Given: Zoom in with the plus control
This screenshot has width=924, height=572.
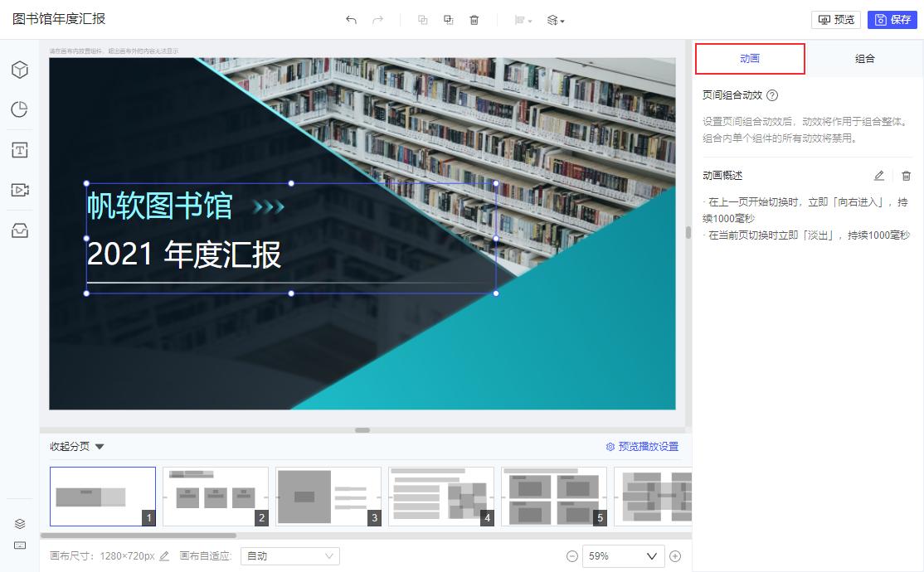Looking at the screenshot, I should pyautogui.click(x=674, y=555).
